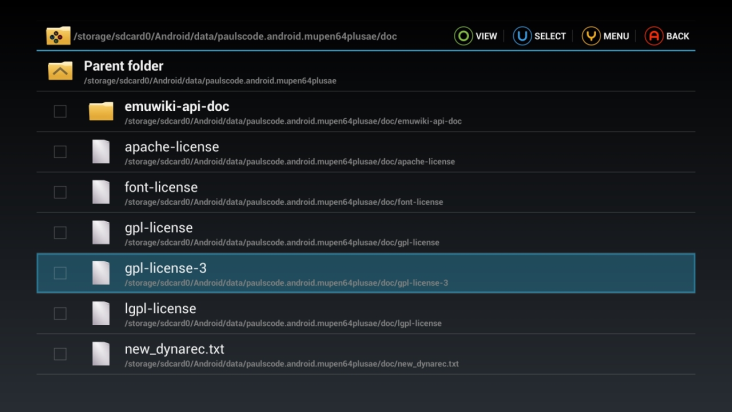The width and height of the screenshot is (732, 412).
Task: Open the highlighted gpl-license-3 file name
Action: [166, 268]
